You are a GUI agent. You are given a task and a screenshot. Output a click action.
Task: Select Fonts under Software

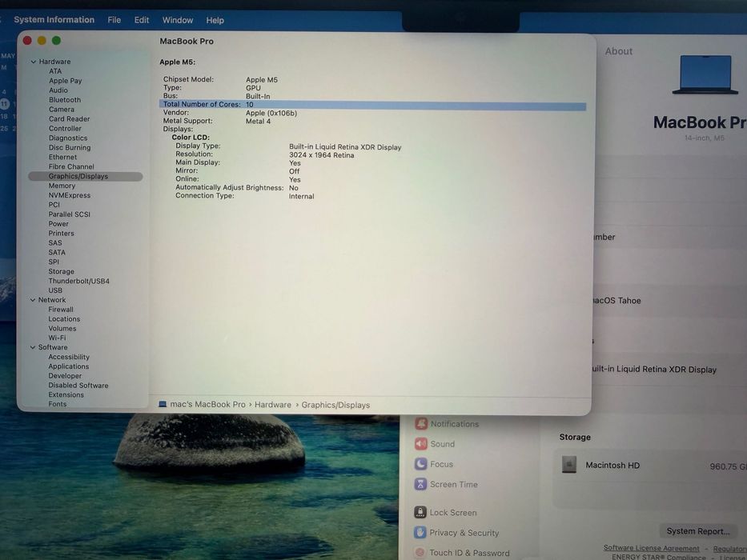click(57, 404)
